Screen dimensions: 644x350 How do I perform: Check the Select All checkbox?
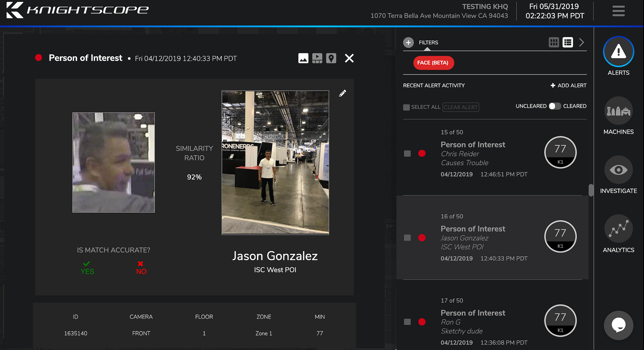(406, 107)
